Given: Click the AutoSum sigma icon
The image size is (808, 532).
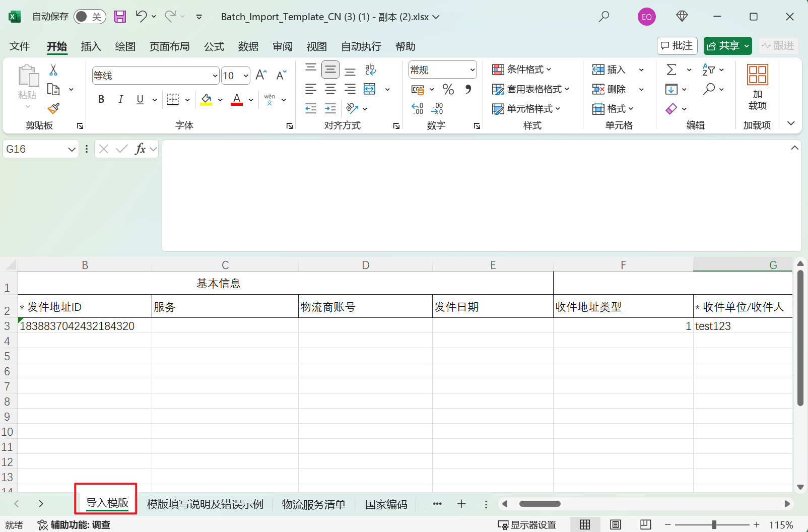Looking at the screenshot, I should click(x=671, y=70).
